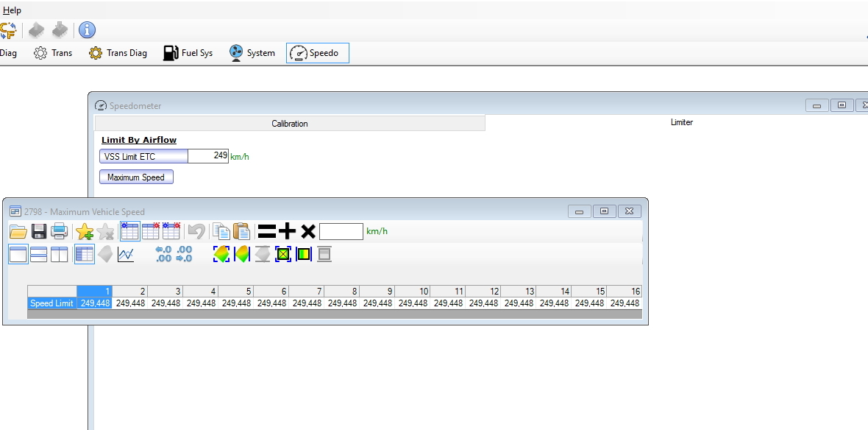Select the second table view icon with red marker
This screenshot has height=430, width=868.
tap(151, 231)
